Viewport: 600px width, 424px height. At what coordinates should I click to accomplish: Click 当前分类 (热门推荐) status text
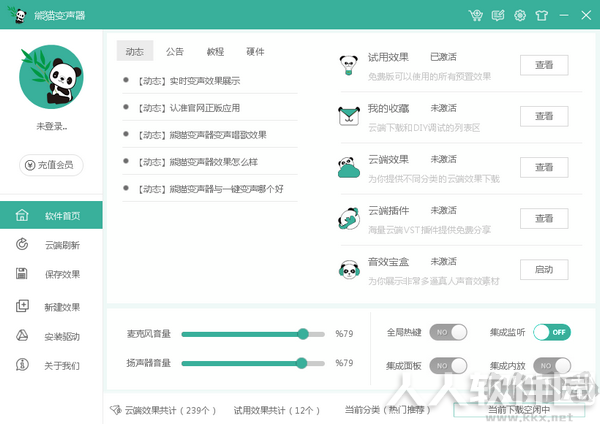[387, 410]
